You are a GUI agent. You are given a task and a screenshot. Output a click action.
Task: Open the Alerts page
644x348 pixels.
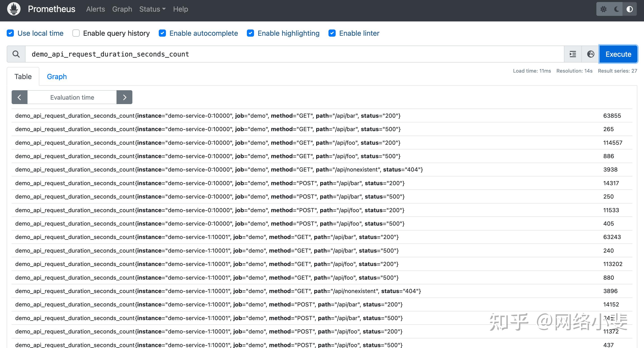coord(95,9)
